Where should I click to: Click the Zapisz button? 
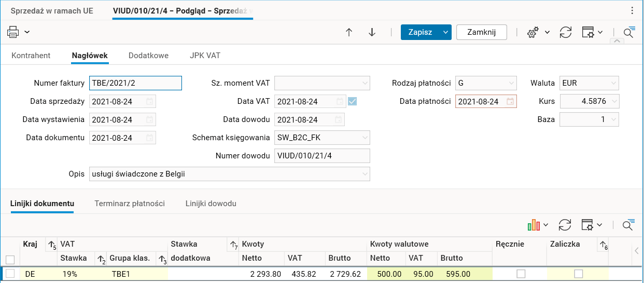click(420, 32)
